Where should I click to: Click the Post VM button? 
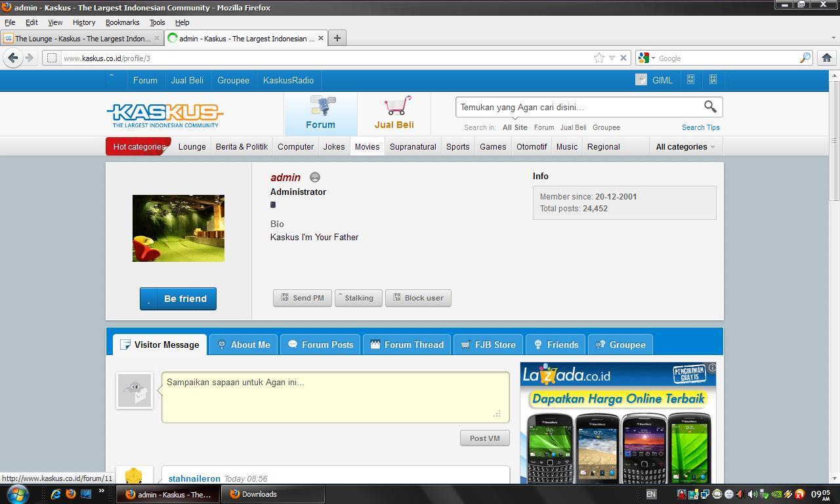coord(485,438)
